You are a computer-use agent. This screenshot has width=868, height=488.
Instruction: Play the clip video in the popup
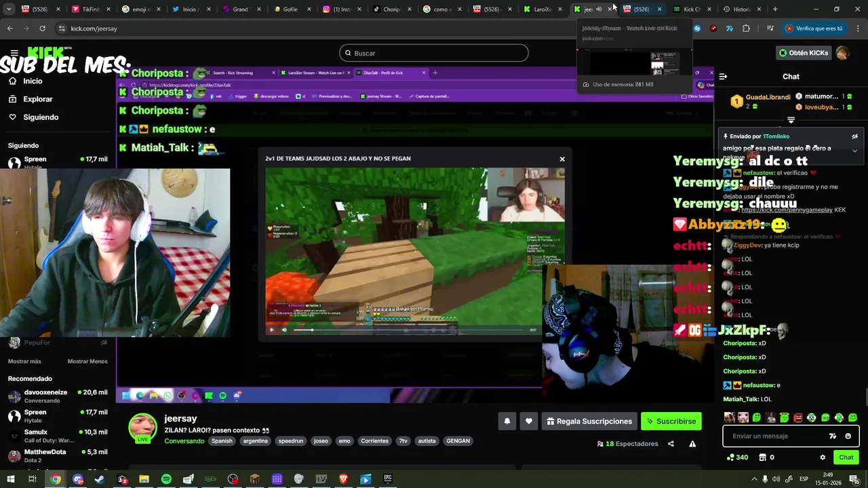click(x=272, y=330)
